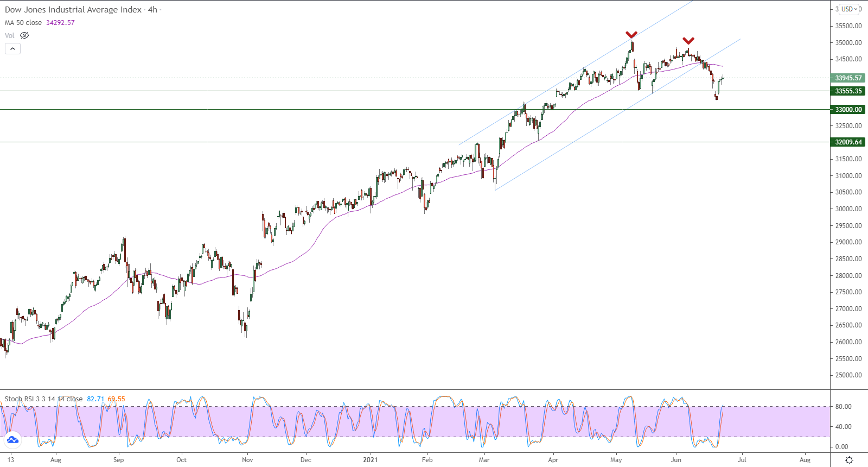This screenshot has width=868, height=467.
Task: Click the Aug label at the right end of the time axis
Action: 805,460
